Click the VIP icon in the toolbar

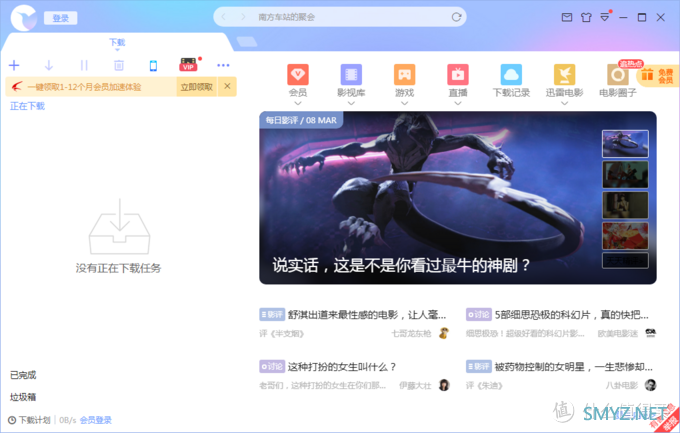(x=188, y=65)
